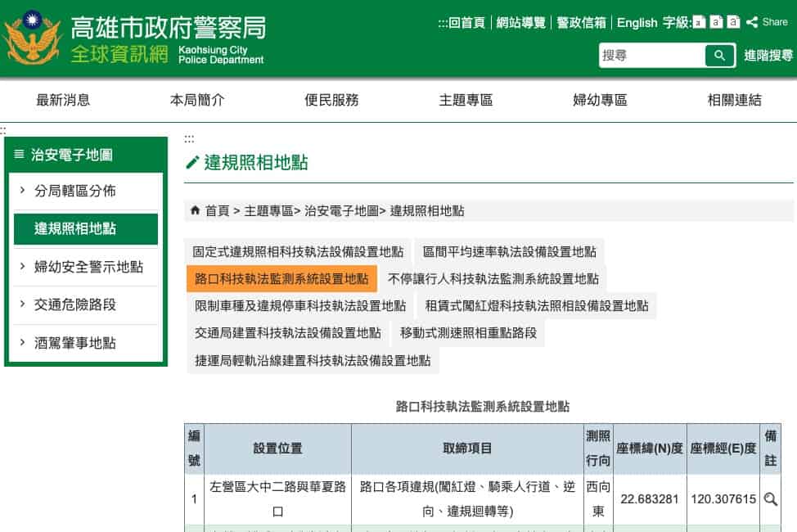Select the small font size icon
Viewport: 797px width, 532px height.
tap(699, 22)
